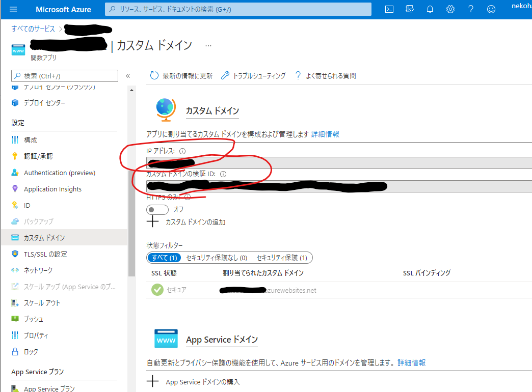This screenshot has height=392, width=532.
Task: Click the カスタム ドメイン sidebar www icon
Action: pos(15,237)
